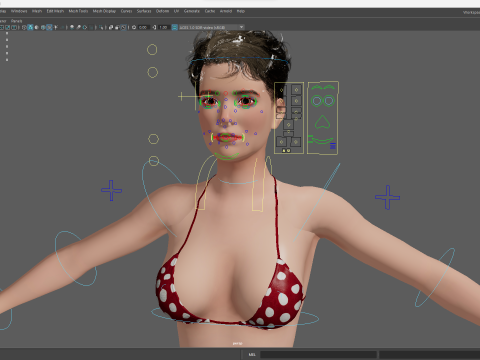Open the Mesh menu
The width and height of the screenshot is (480, 360).
[37, 11]
